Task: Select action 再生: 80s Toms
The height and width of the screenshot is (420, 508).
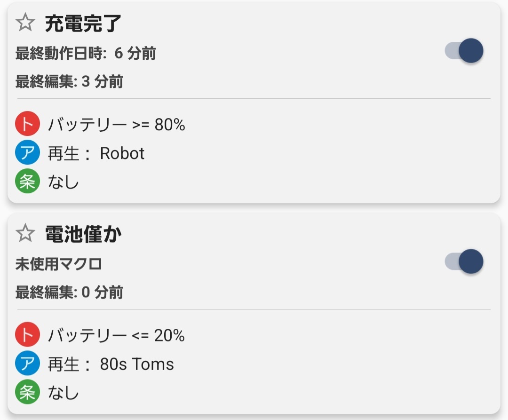Action: click(x=111, y=365)
